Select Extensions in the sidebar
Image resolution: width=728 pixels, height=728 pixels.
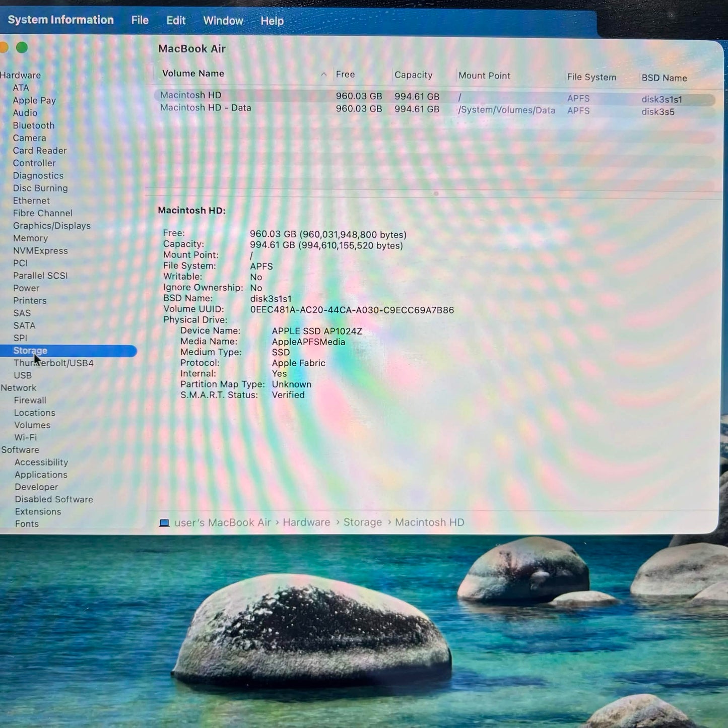(x=38, y=512)
